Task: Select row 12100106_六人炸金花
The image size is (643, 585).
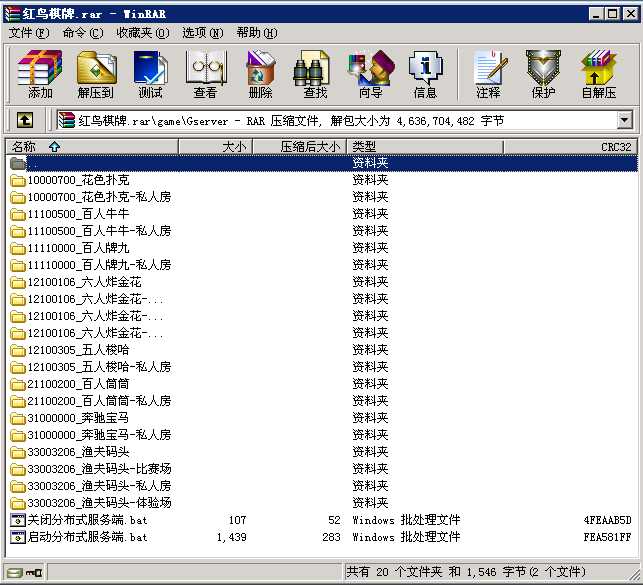Action: [x=322, y=282]
